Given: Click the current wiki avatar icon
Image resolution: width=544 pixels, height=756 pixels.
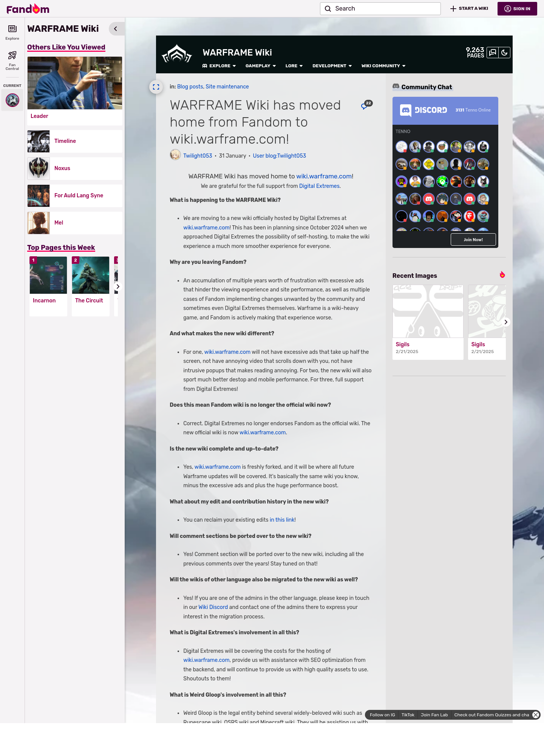Looking at the screenshot, I should click(x=12, y=100).
